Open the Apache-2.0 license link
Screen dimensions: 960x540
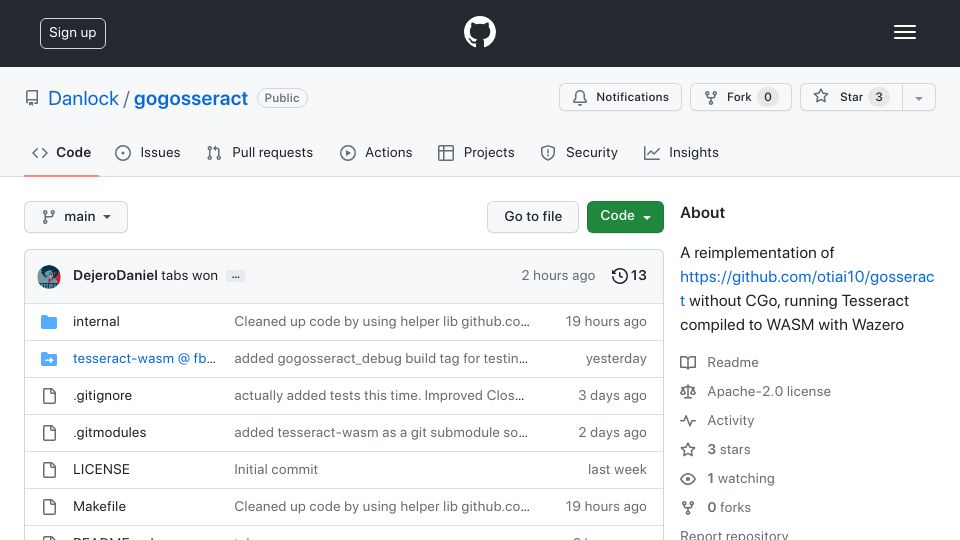pyautogui.click(x=769, y=391)
